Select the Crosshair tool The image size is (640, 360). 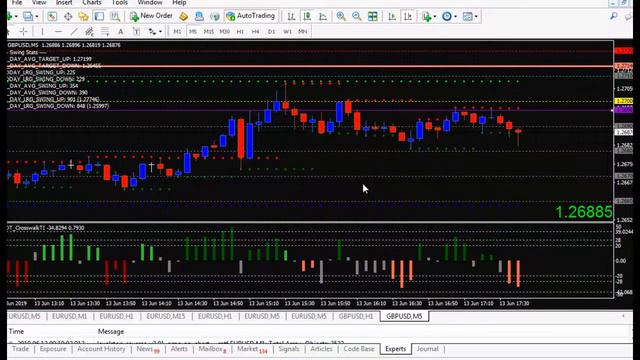click(x=24, y=31)
